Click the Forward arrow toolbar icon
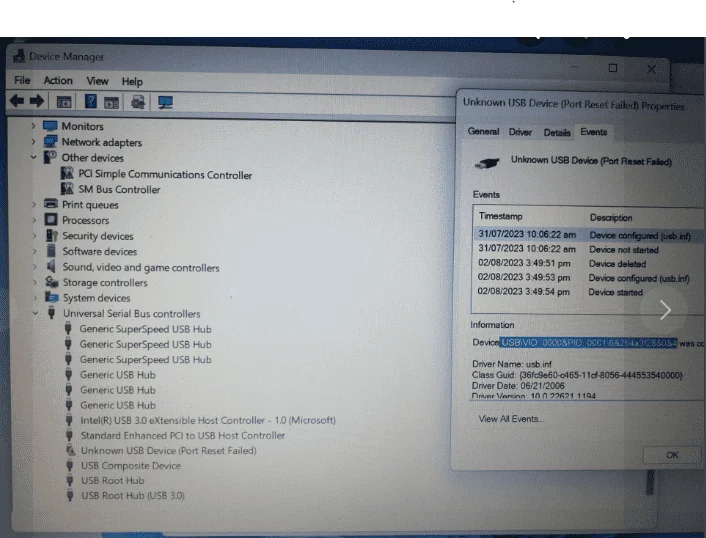This screenshot has width=706, height=538. coord(37,101)
